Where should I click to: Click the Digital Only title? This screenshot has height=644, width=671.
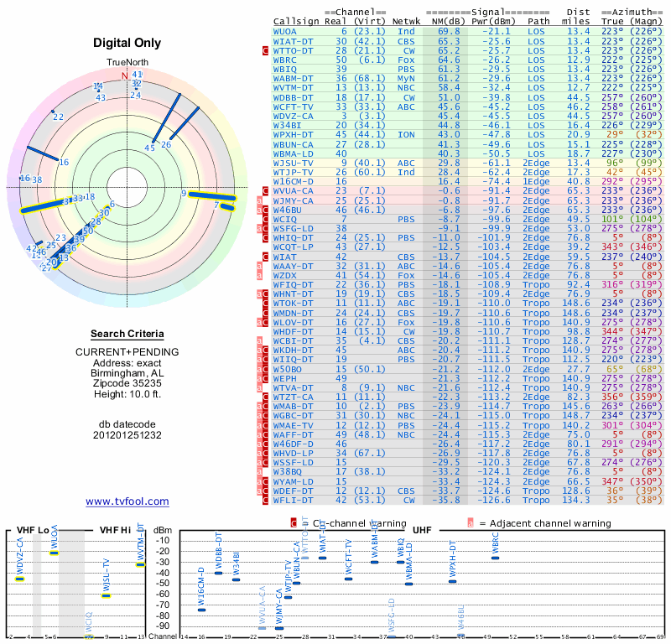point(127,43)
